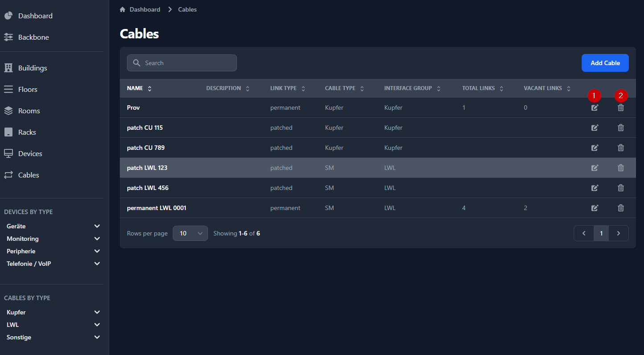Delete the patch LWL 456 cable

621,188
